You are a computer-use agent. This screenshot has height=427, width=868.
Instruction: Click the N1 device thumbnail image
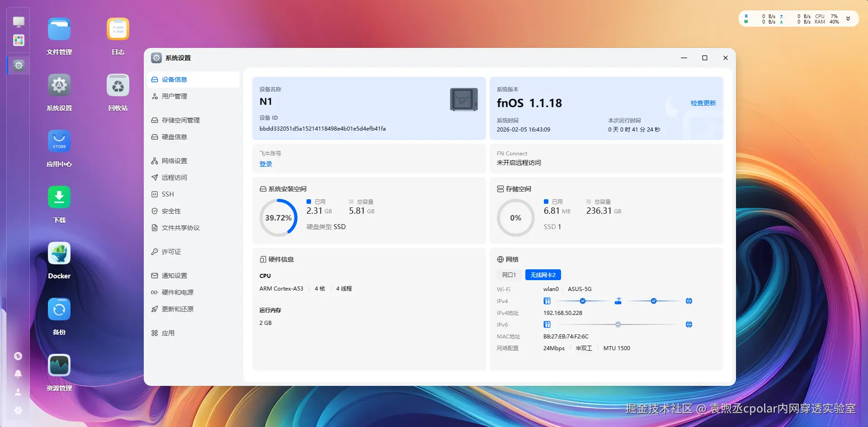[x=464, y=99]
